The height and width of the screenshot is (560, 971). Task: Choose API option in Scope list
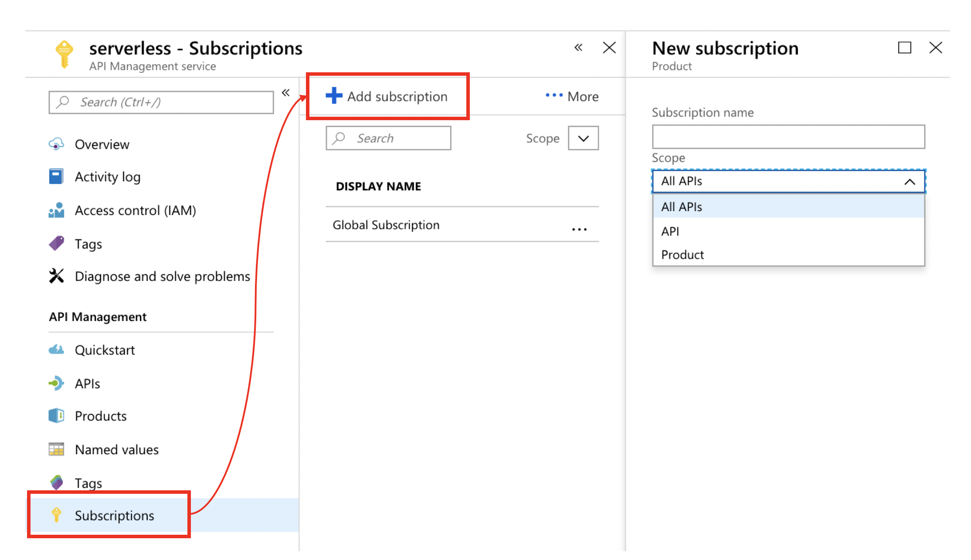[x=788, y=231]
